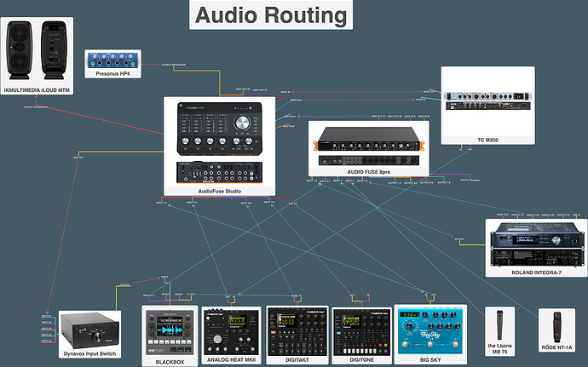Select the Blackbox sampler image

click(170, 332)
